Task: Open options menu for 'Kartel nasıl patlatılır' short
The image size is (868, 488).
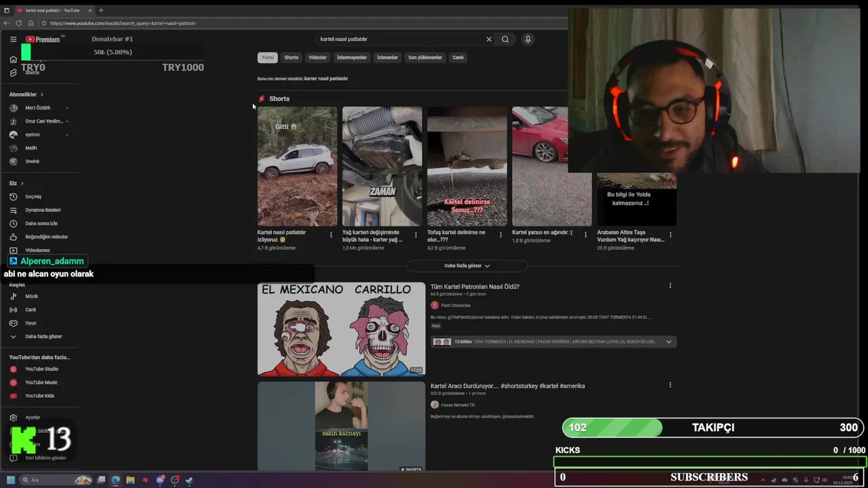Action: click(x=331, y=235)
